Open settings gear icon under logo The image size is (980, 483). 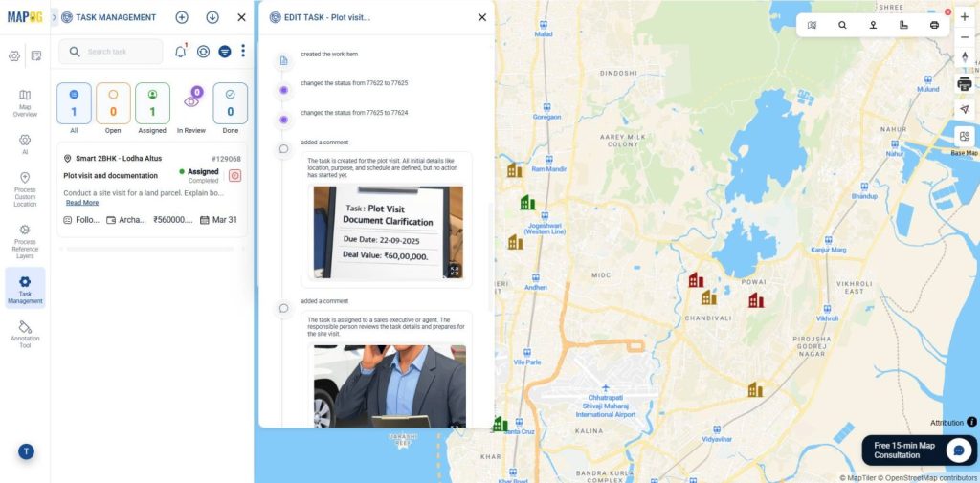click(13, 55)
